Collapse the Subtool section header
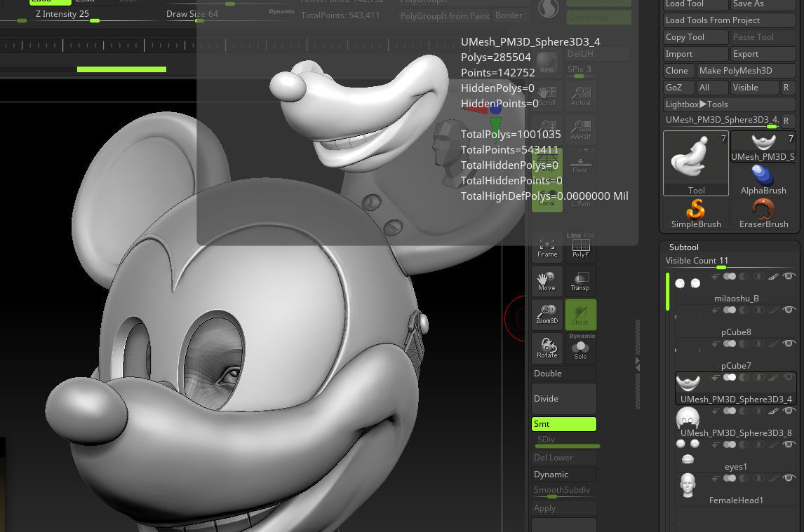 coord(683,247)
